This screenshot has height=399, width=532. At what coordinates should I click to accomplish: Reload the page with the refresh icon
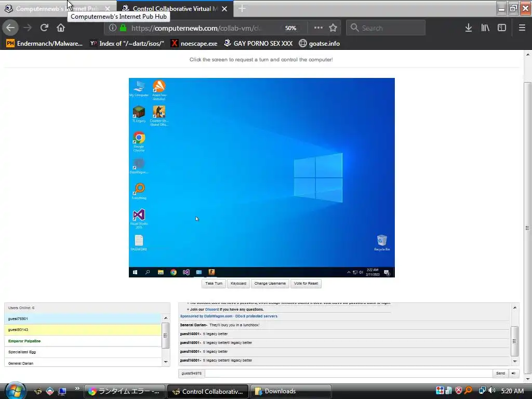point(44,28)
